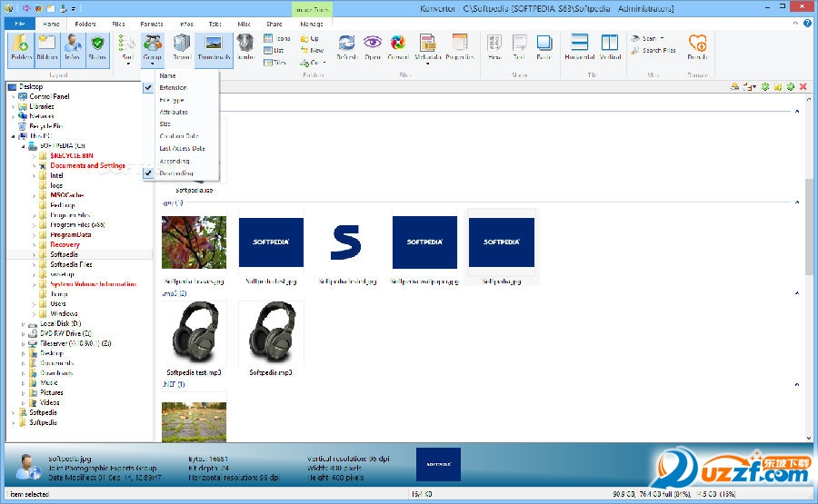Expand the Libraries tree node
Screen dimensions: 818x504
click(x=13, y=106)
